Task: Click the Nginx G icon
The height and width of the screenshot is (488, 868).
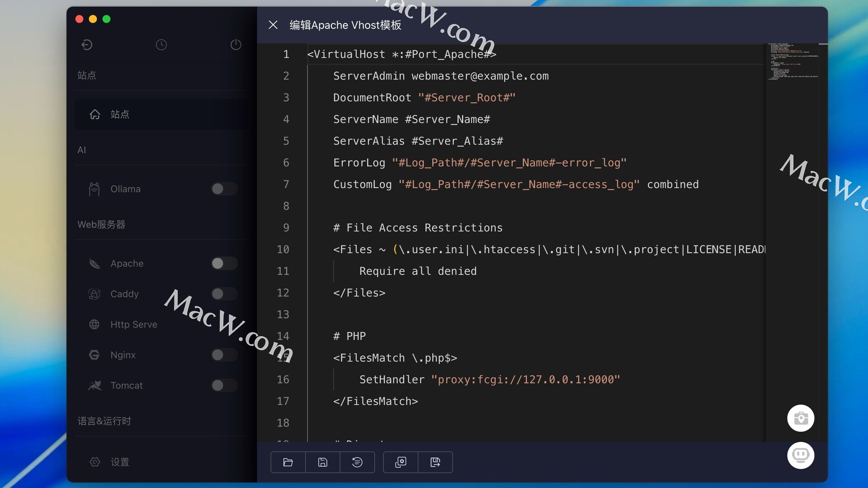Action: pos(94,355)
